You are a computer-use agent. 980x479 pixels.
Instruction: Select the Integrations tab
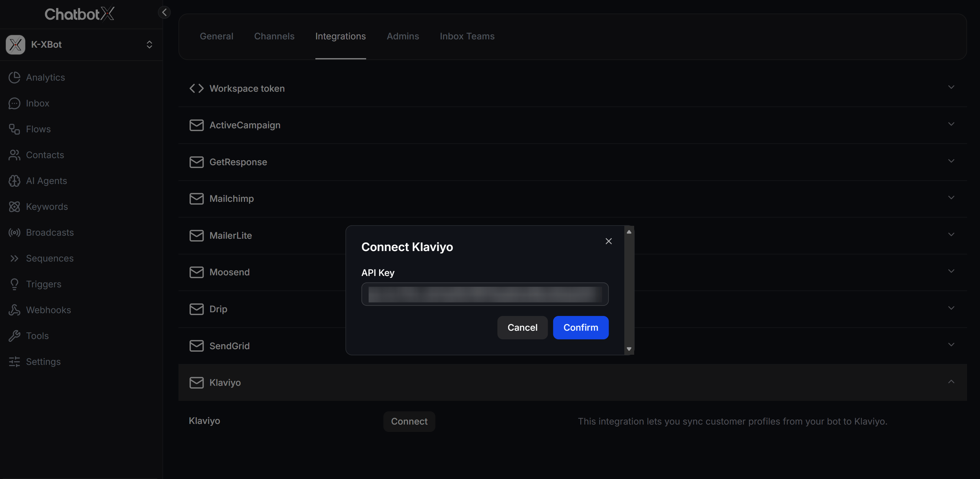coord(341,37)
